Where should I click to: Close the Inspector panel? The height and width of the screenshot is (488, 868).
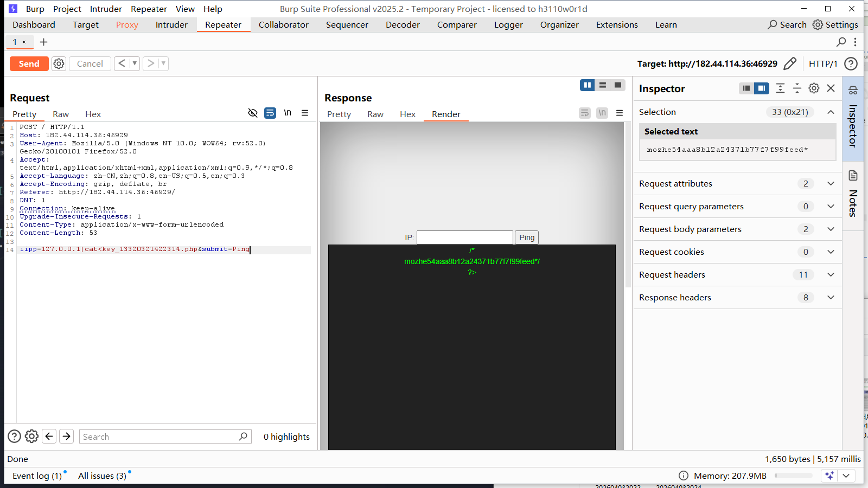click(831, 88)
